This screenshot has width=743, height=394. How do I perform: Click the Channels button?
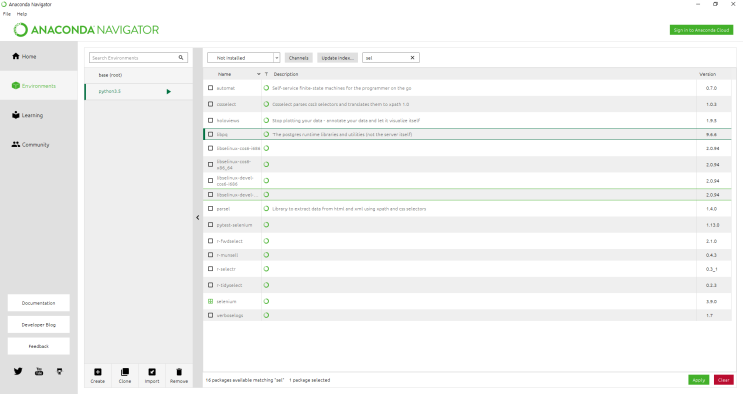click(299, 58)
